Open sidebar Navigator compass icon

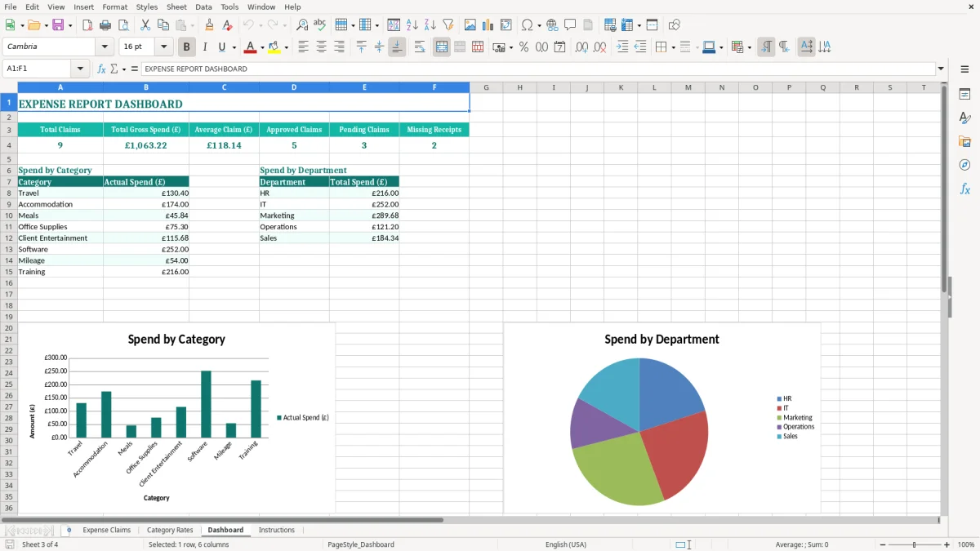(964, 166)
